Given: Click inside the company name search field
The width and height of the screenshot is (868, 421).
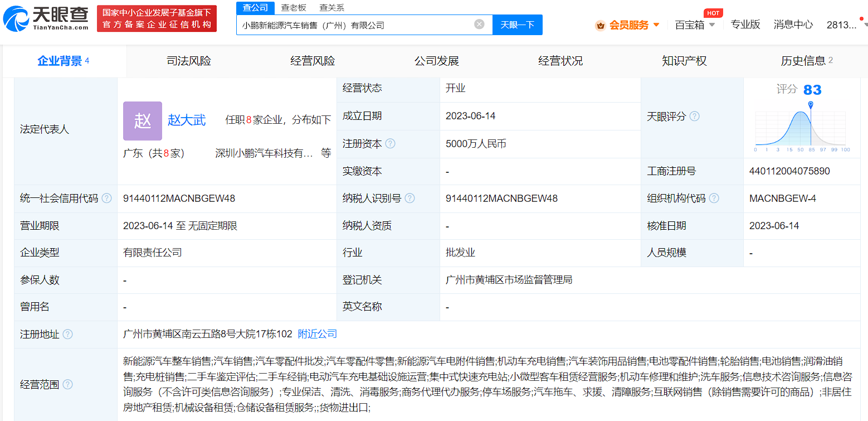Looking at the screenshot, I should tap(357, 25).
